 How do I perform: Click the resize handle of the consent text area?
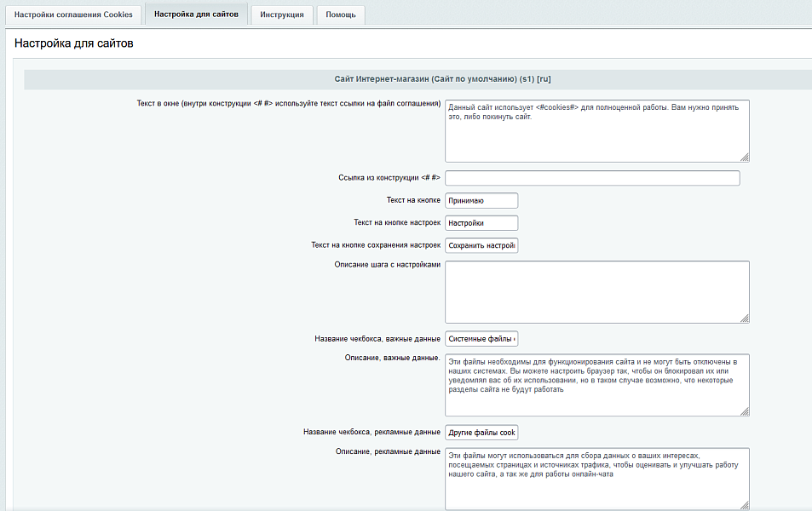[x=745, y=156]
